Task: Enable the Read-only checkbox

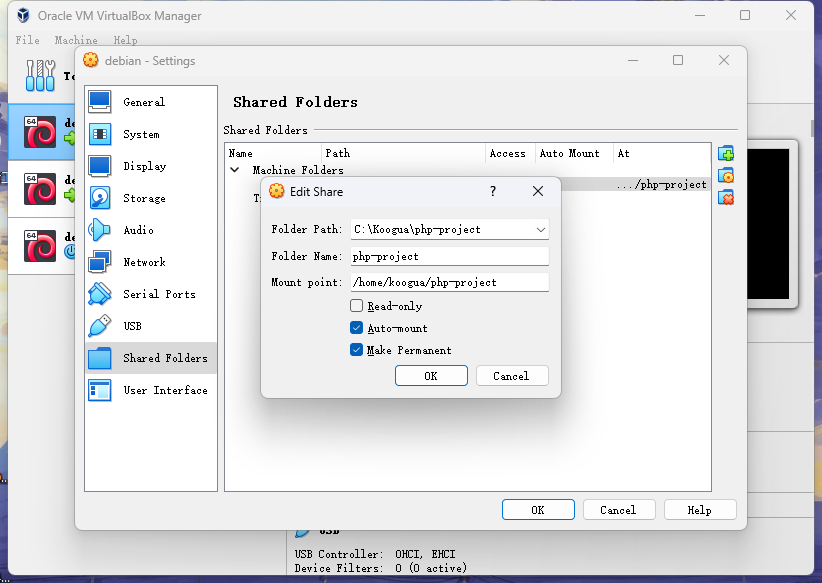Action: coord(357,306)
